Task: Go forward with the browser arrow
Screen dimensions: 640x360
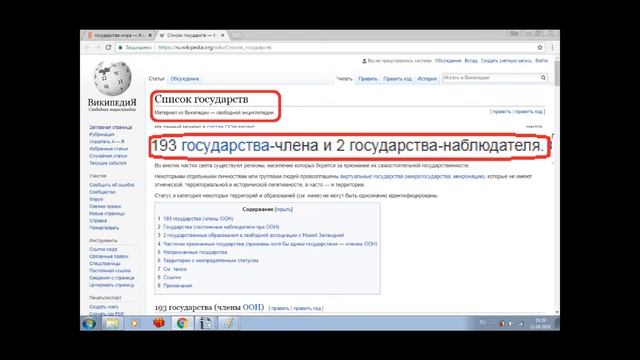Action: tap(98, 47)
